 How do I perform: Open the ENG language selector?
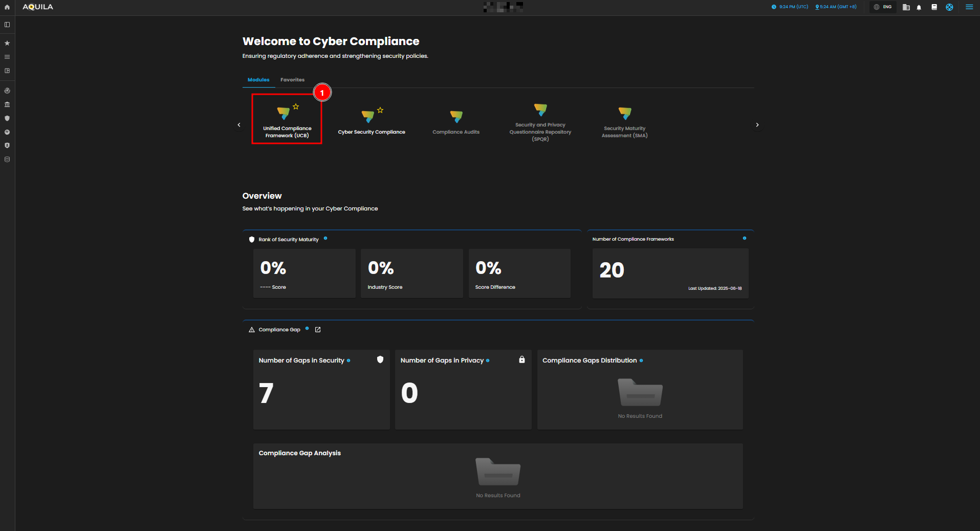[883, 7]
